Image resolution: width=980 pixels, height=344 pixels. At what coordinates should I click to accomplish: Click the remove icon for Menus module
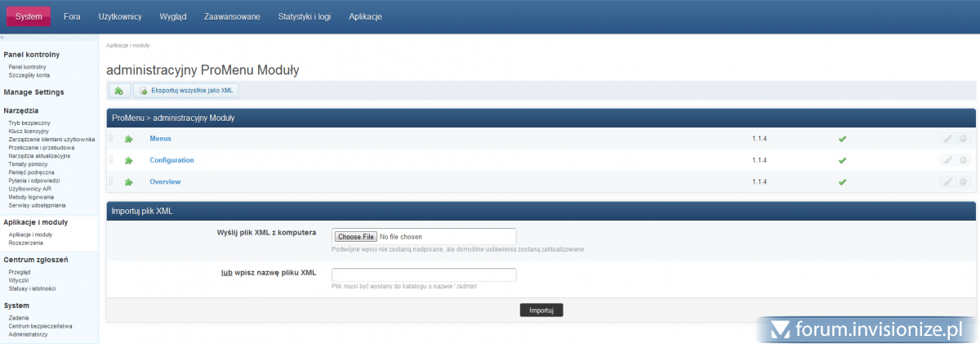point(963,139)
